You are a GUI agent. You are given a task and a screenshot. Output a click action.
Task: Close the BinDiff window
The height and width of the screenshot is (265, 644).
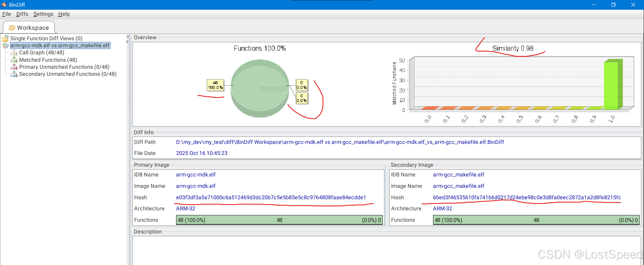[x=633, y=5]
